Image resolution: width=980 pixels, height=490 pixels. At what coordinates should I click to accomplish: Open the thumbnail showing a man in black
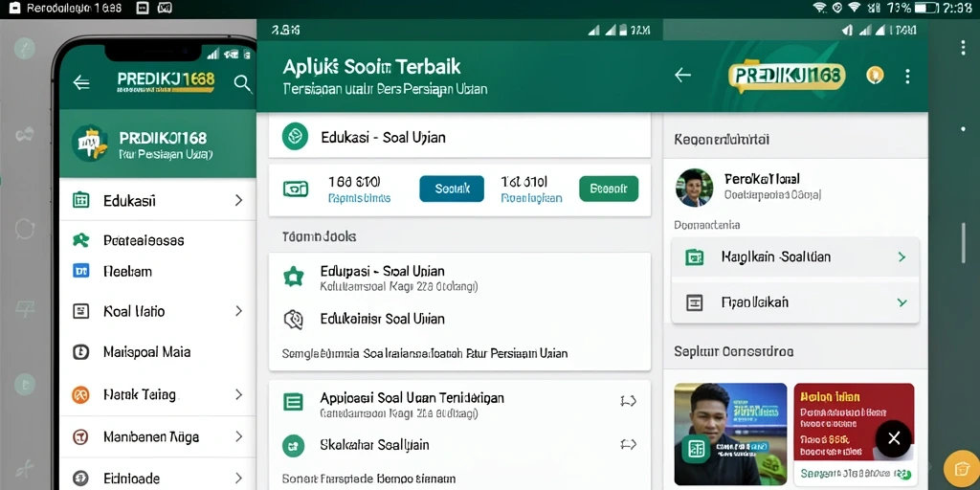pos(730,434)
